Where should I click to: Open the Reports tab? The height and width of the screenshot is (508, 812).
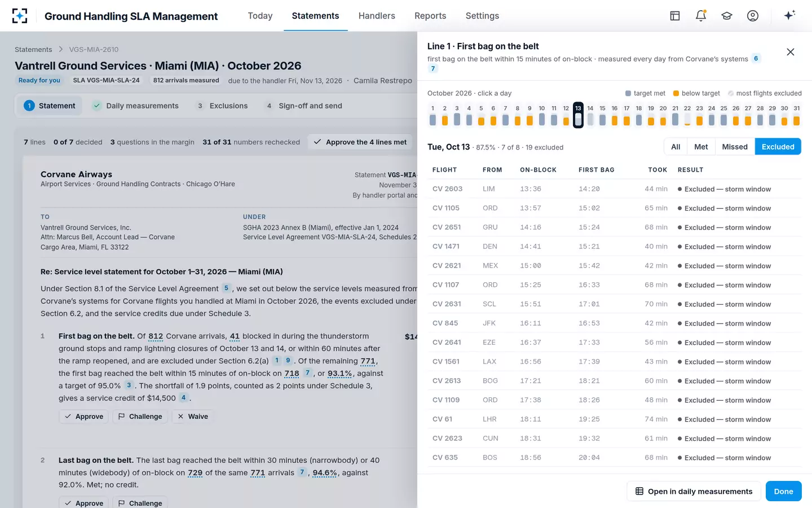[x=430, y=16]
